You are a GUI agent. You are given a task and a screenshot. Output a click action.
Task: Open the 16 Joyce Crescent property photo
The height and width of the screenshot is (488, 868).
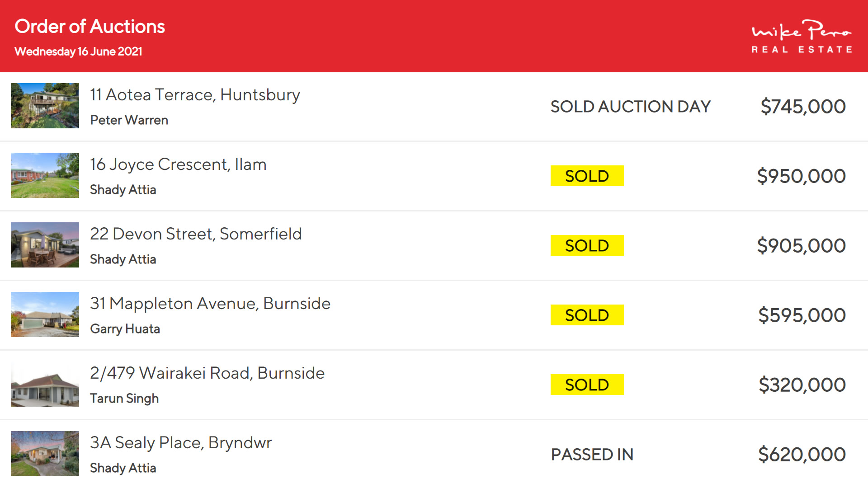coord(45,175)
